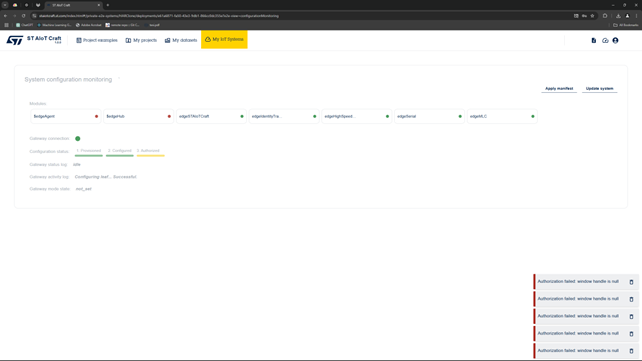Click the green status dot on edgeSTAIoTCraft
The height and width of the screenshot is (361, 642).
[242, 116]
